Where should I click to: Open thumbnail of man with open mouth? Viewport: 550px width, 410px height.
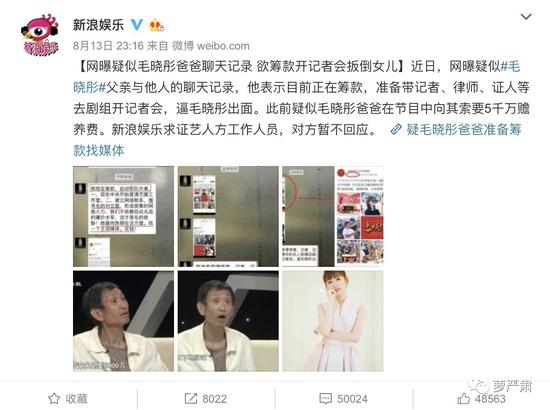228,321
